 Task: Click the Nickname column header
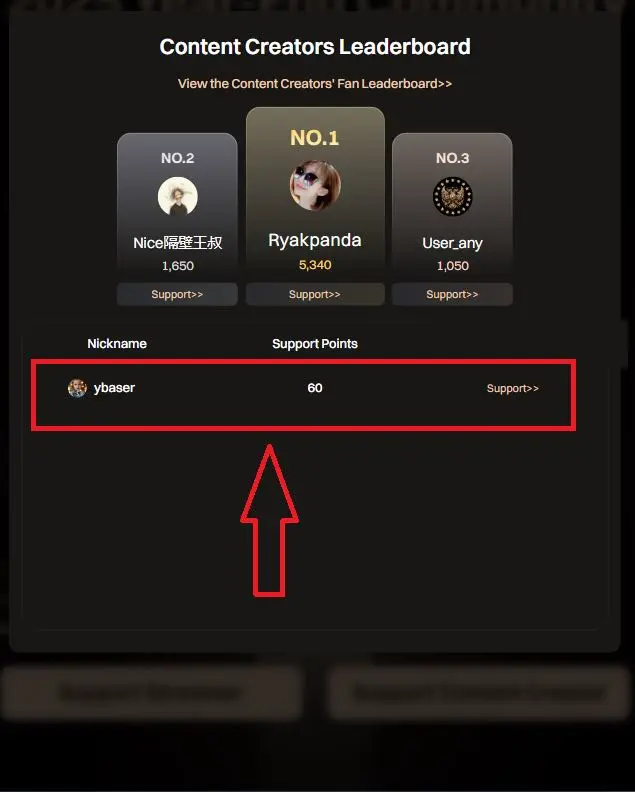click(x=117, y=343)
